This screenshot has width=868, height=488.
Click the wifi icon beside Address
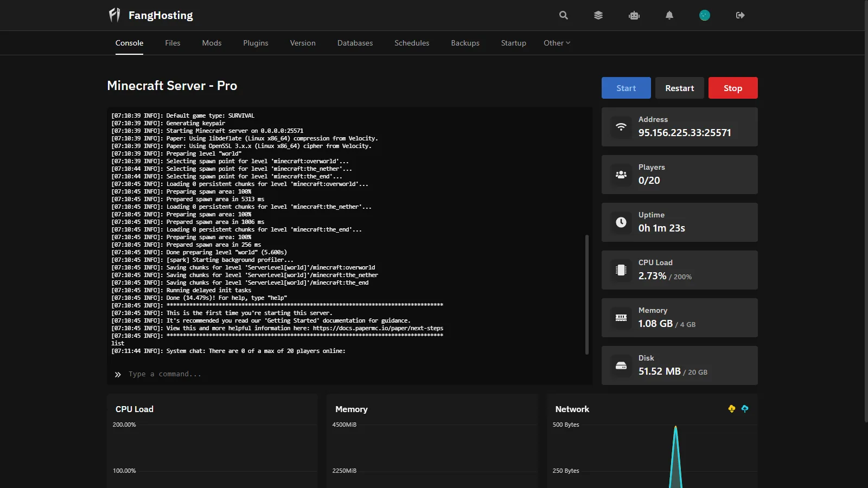621,127
